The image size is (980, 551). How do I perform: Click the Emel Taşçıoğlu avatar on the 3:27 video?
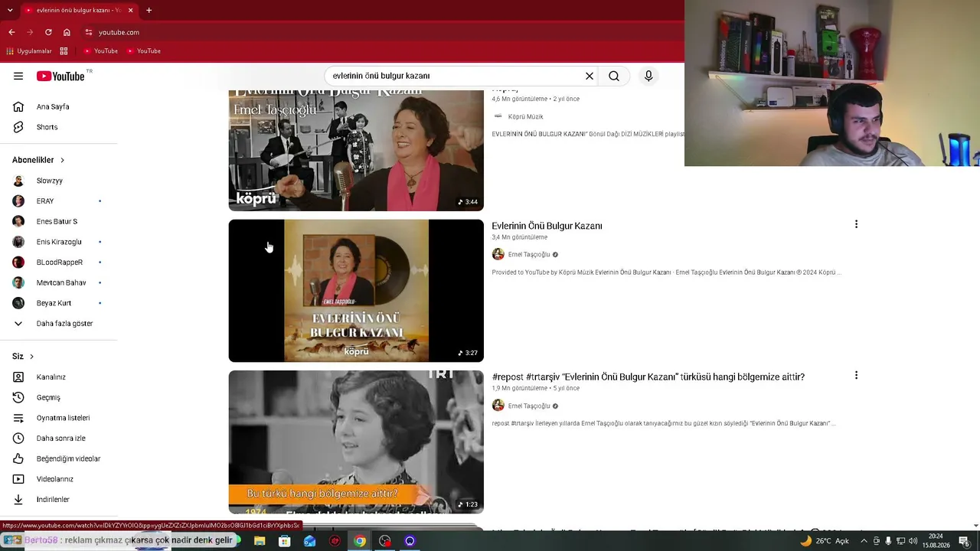pos(498,254)
